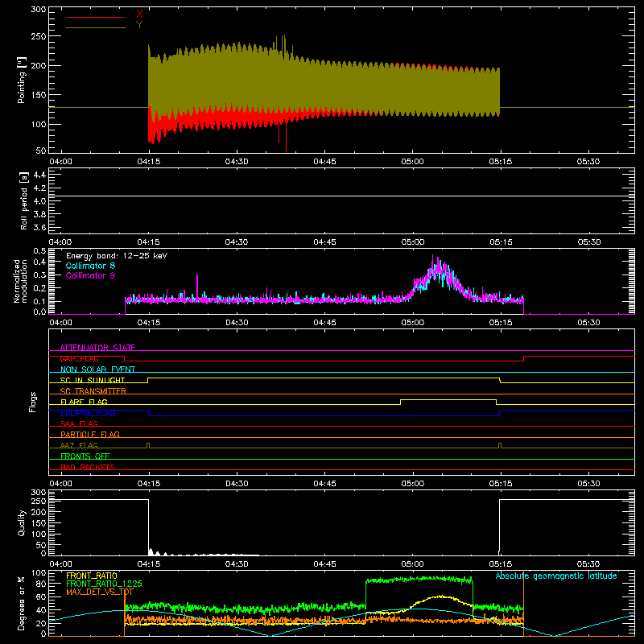Click the BAD_PACKETS flag label
This screenshot has width=644, height=644.
tap(88, 467)
